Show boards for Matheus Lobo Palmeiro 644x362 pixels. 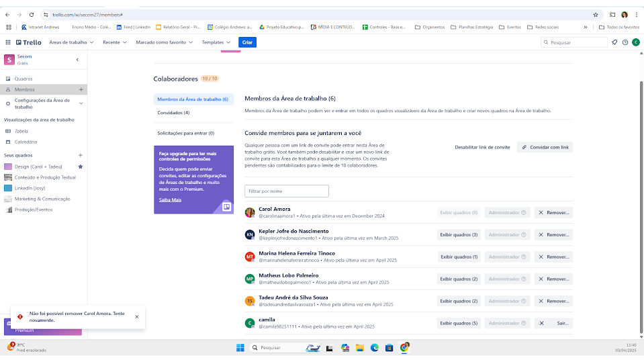[459, 279]
